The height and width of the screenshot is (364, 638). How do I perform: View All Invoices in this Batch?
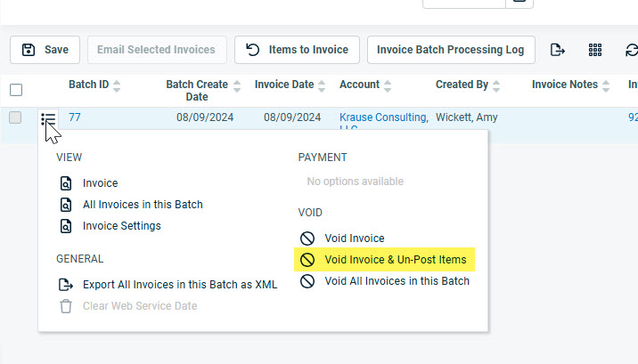click(x=143, y=205)
